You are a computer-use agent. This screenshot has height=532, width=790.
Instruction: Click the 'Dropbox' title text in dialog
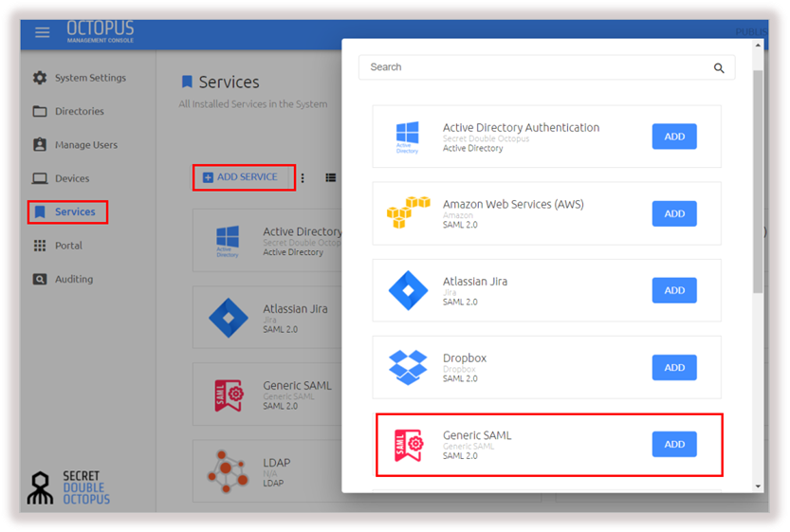(465, 358)
